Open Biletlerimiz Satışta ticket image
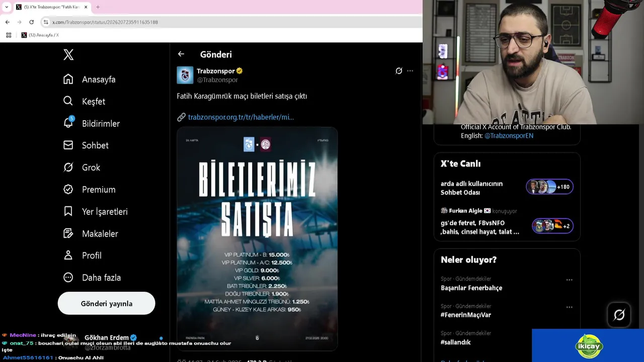Screen dimensions: 644x362 257,239
